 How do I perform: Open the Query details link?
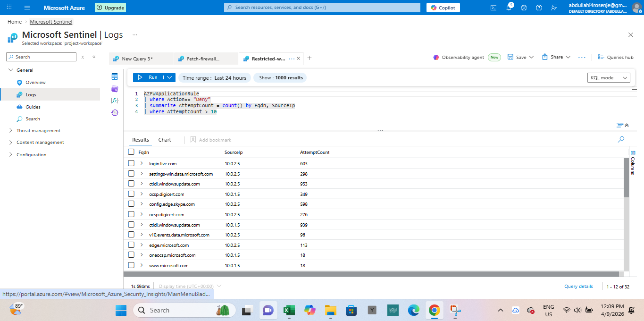coord(578,287)
